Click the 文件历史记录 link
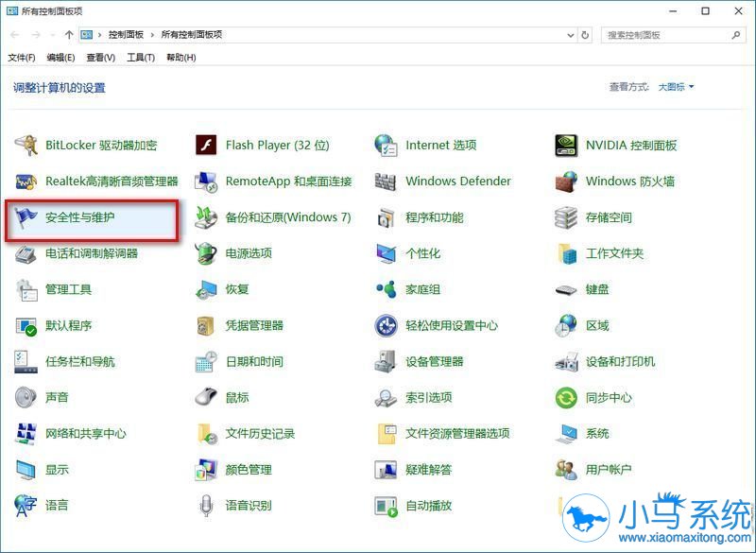The height and width of the screenshot is (553, 756). point(261,434)
